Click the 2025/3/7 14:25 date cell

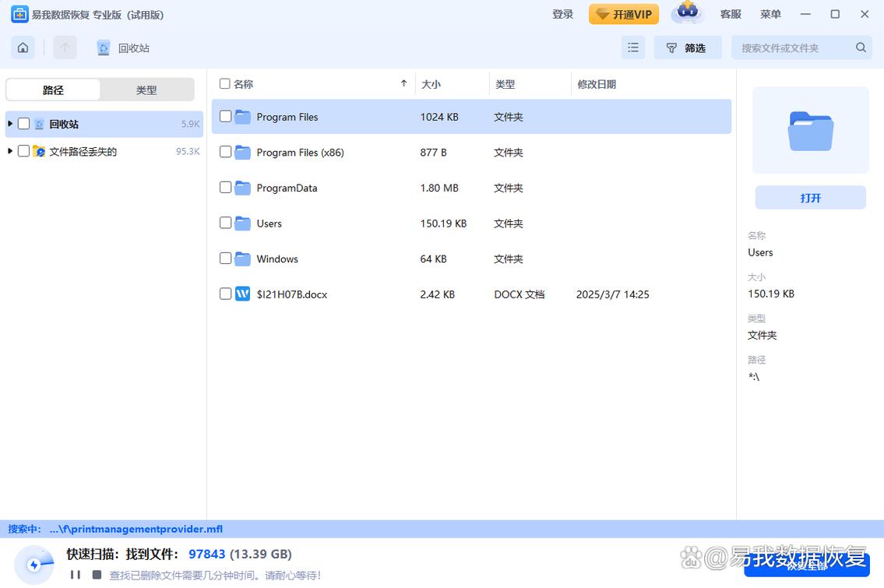tap(612, 294)
